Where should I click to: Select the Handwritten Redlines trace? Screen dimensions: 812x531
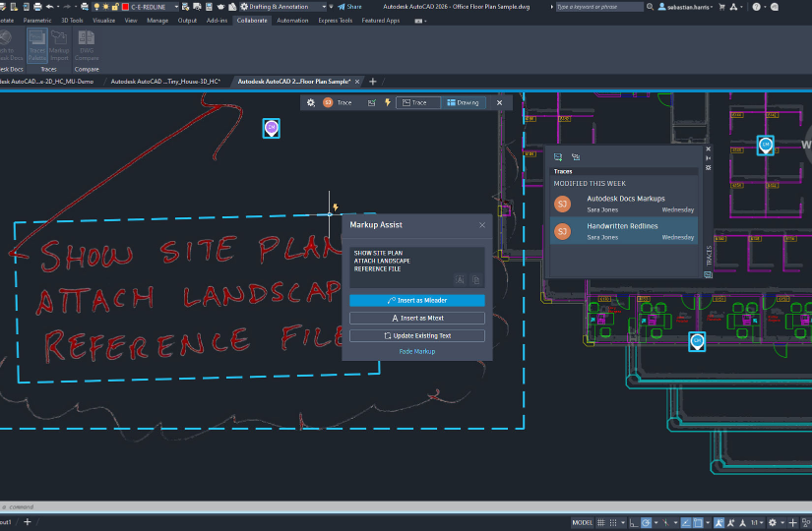pos(623,231)
